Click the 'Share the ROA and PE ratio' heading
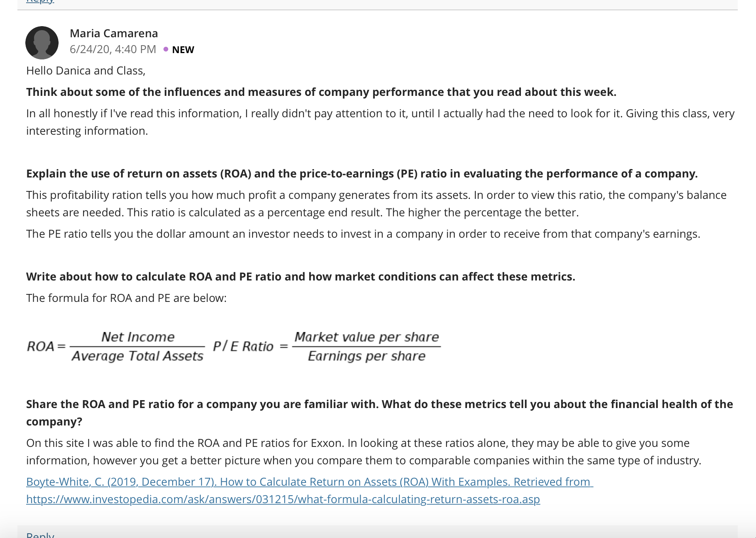756x538 pixels. coord(380,413)
